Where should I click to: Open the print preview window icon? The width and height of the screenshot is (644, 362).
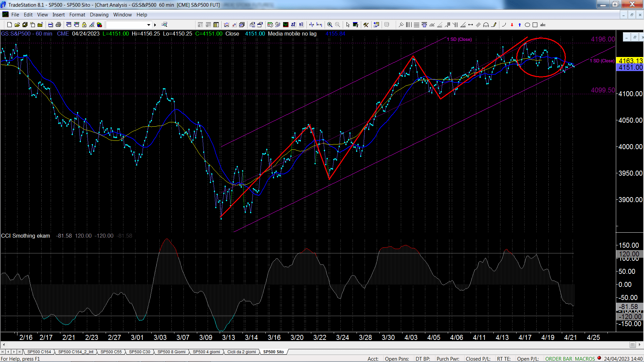[50, 24]
